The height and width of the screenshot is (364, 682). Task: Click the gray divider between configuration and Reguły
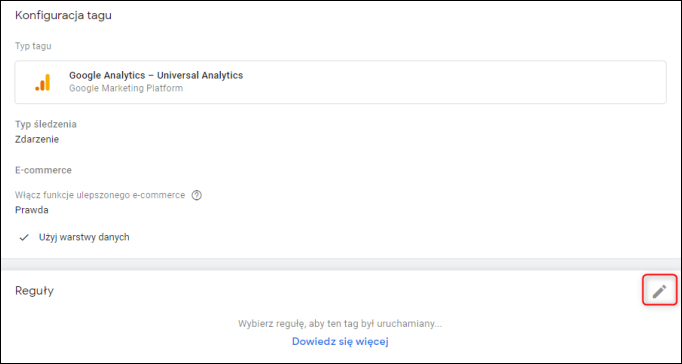point(341,264)
